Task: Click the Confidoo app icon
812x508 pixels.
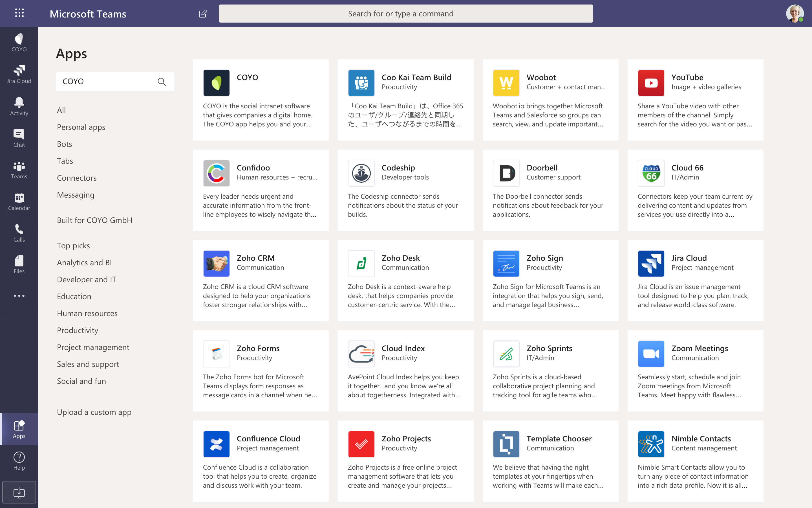Action: click(217, 173)
